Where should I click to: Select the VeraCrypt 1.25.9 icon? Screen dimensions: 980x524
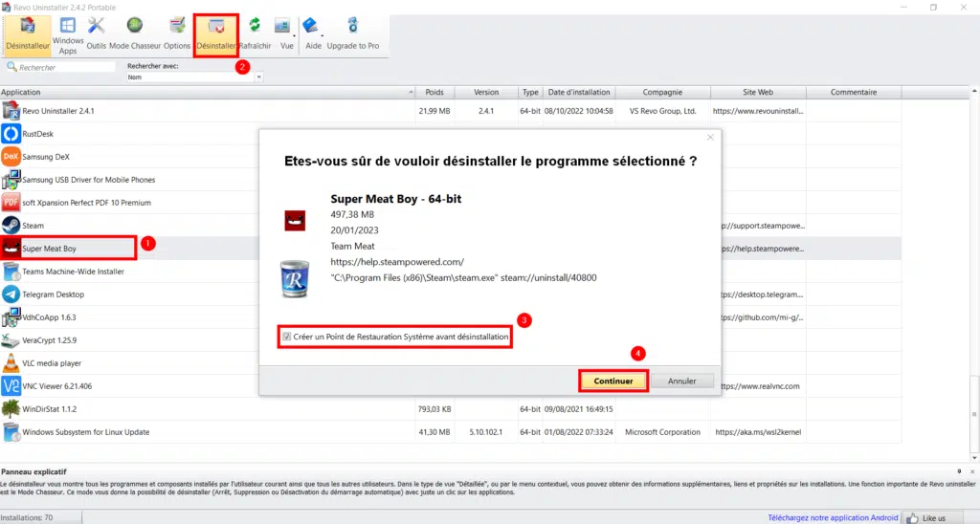tap(11, 340)
